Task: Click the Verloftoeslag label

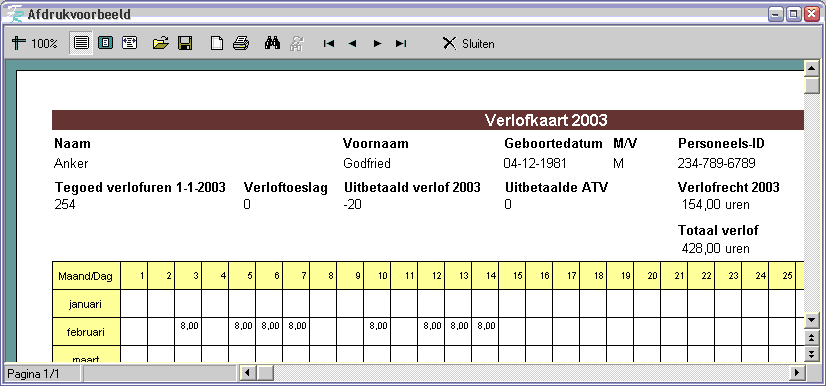Action: pyautogui.click(x=286, y=187)
